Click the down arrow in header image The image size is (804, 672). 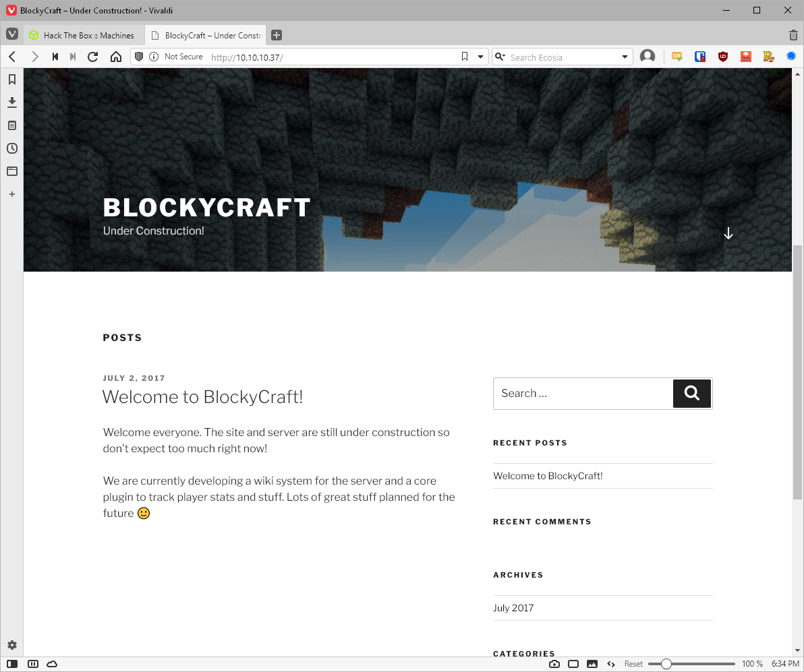[728, 233]
